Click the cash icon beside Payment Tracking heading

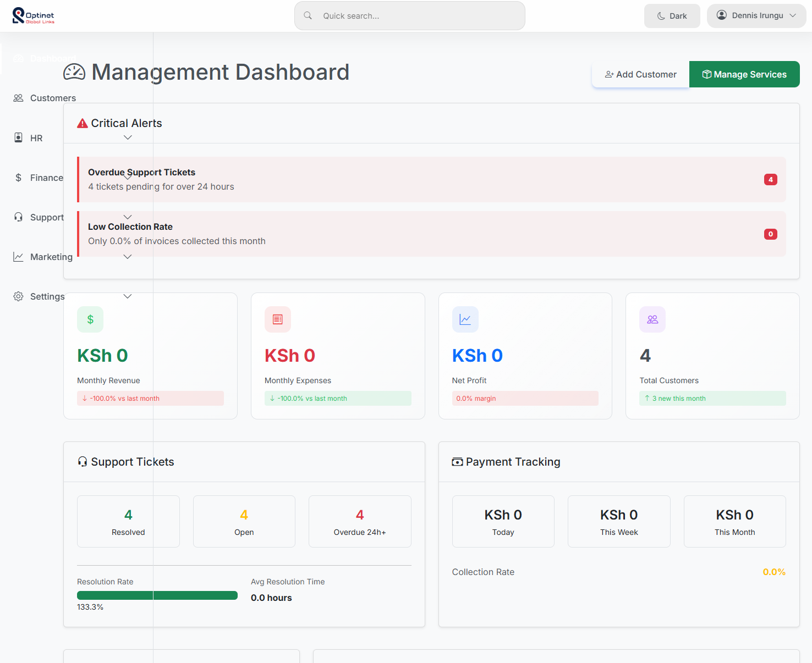coord(457,462)
